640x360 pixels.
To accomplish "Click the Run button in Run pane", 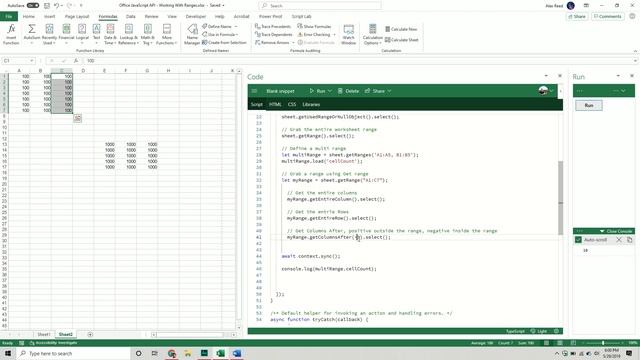I will [589, 105].
